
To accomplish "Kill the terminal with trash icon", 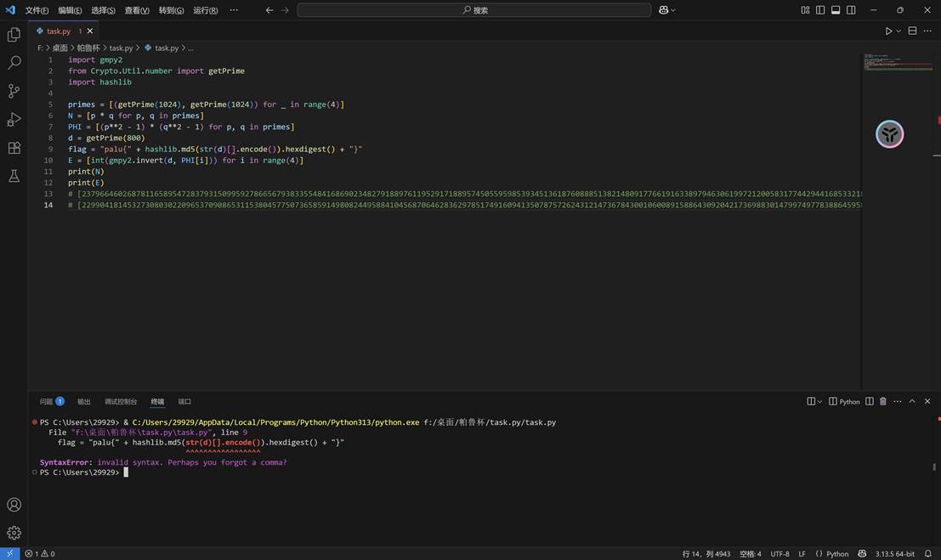I will [x=882, y=401].
